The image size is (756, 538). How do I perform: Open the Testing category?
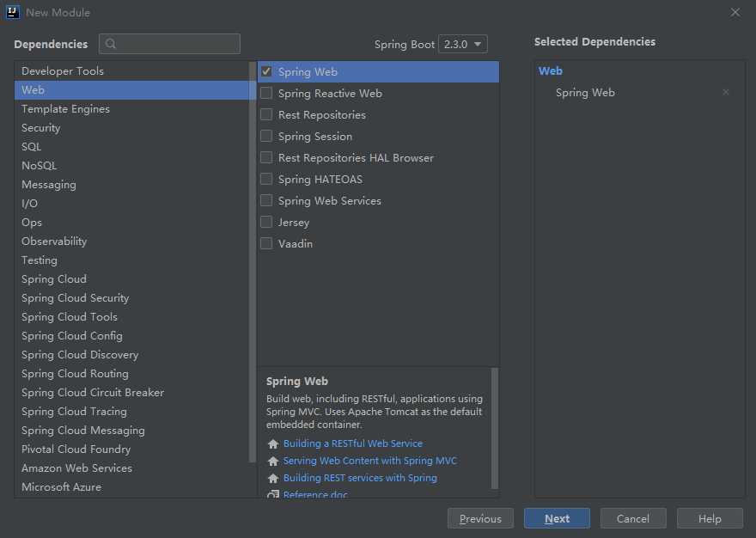coord(131,260)
